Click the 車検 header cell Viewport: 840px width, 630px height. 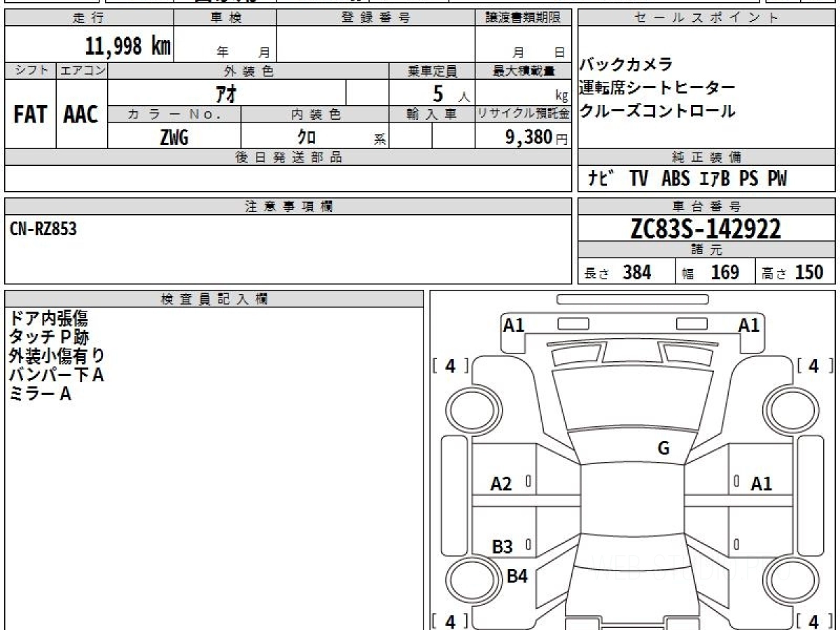coord(225,18)
